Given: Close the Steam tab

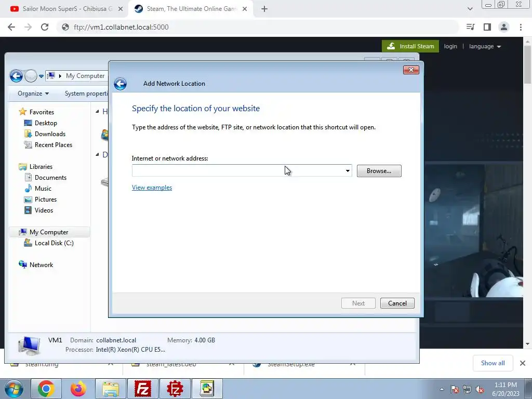Looking at the screenshot, I should (245, 9).
